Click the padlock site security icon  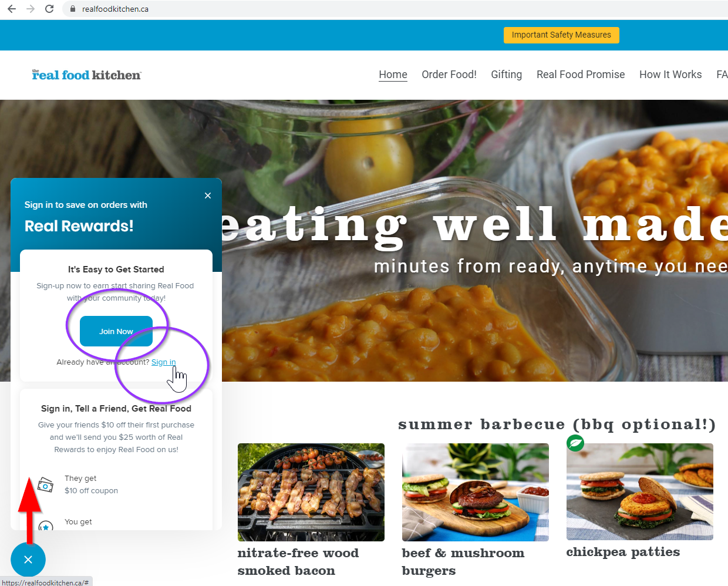tap(73, 9)
